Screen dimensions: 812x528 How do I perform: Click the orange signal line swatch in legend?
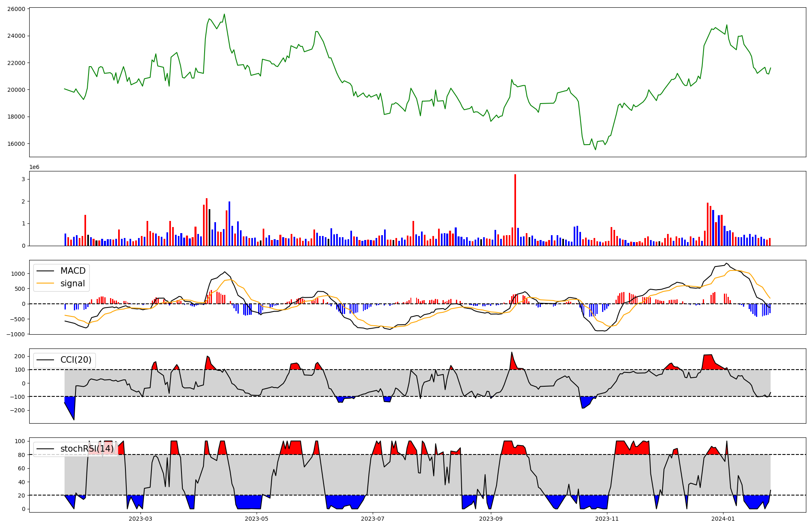(x=45, y=283)
